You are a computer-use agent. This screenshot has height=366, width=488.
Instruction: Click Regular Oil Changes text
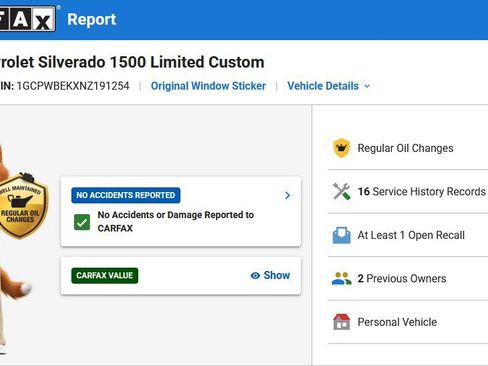click(x=405, y=148)
